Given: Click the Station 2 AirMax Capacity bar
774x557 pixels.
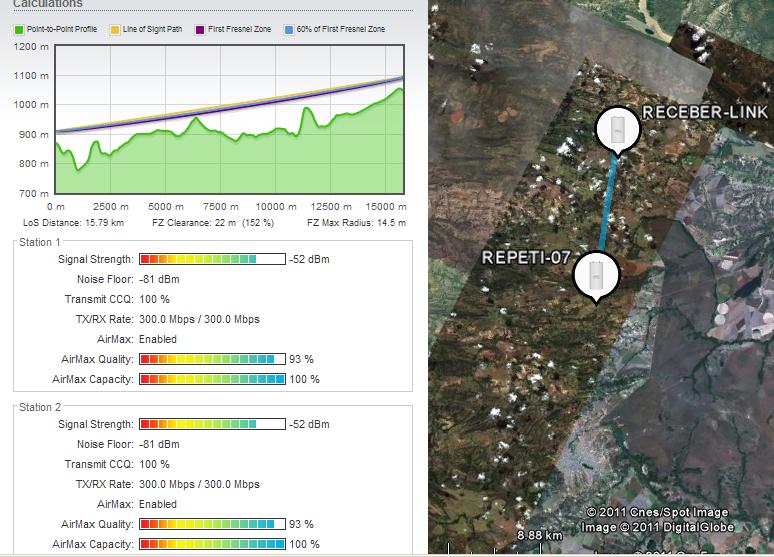Looking at the screenshot, I should click(212, 544).
